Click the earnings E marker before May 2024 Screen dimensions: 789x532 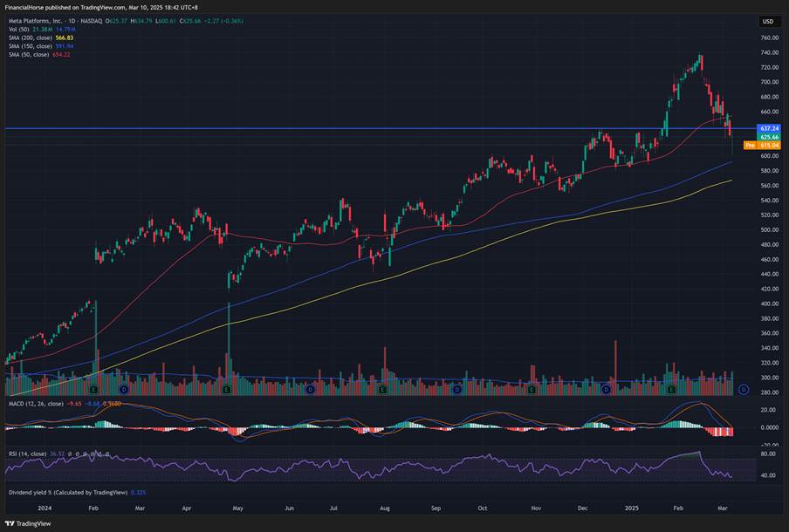[x=227, y=390]
